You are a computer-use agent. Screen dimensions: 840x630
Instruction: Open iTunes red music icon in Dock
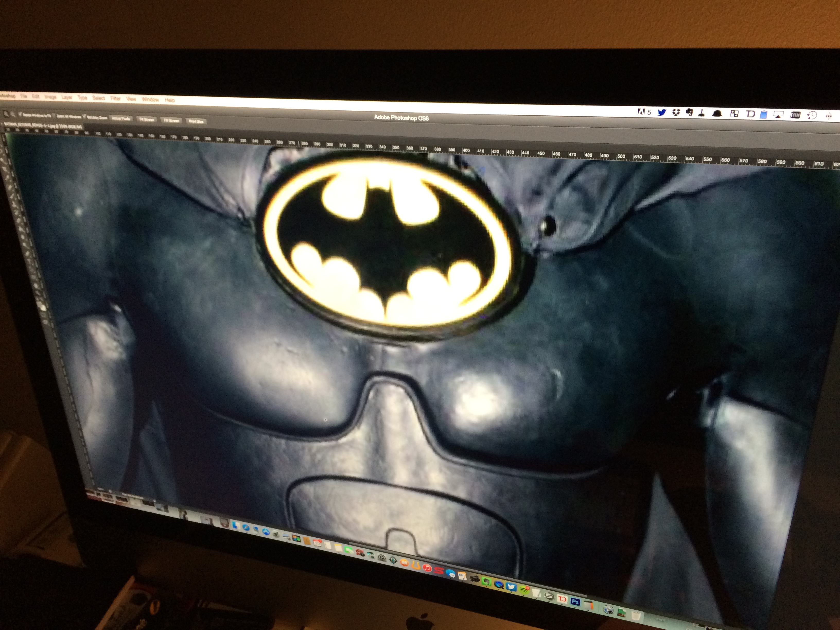click(428, 568)
